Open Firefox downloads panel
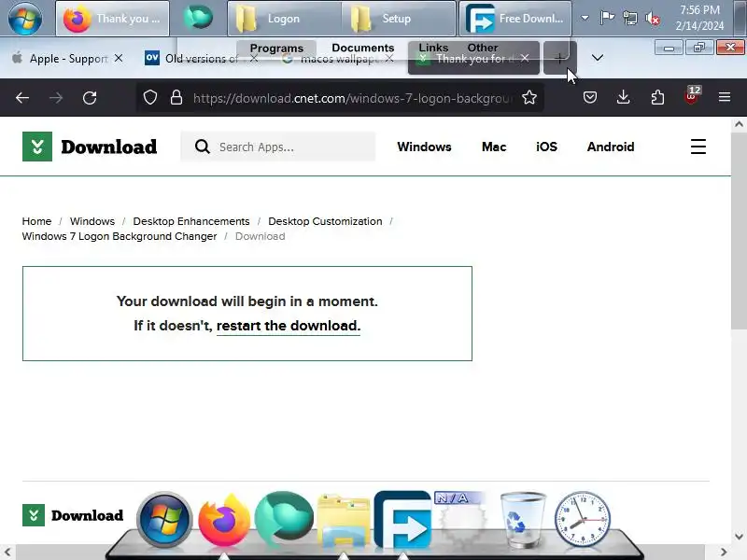This screenshot has height=560, width=747. (x=623, y=98)
